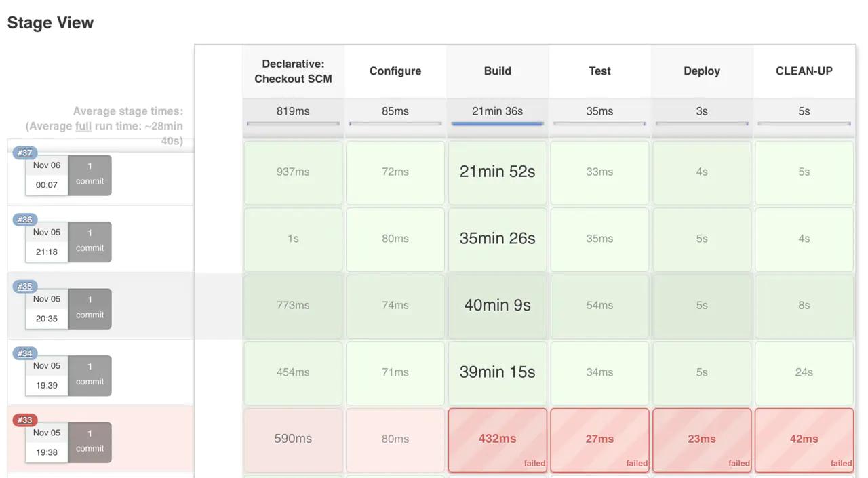Screen dimensions: 868x478
Task: Click the CLEAN-UP cell showing 24s
Action: point(804,372)
